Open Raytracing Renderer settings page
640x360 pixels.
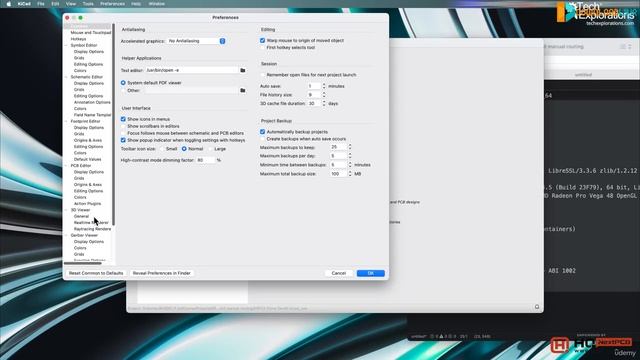coord(92,229)
